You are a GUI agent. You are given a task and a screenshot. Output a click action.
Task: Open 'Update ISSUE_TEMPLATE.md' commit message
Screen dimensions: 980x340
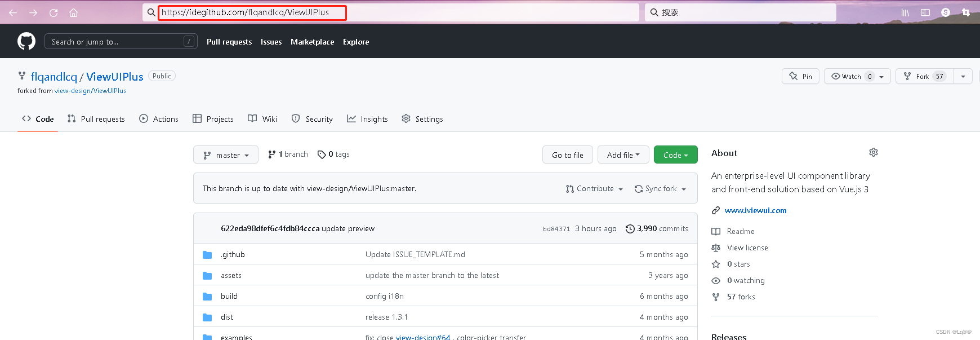click(415, 254)
